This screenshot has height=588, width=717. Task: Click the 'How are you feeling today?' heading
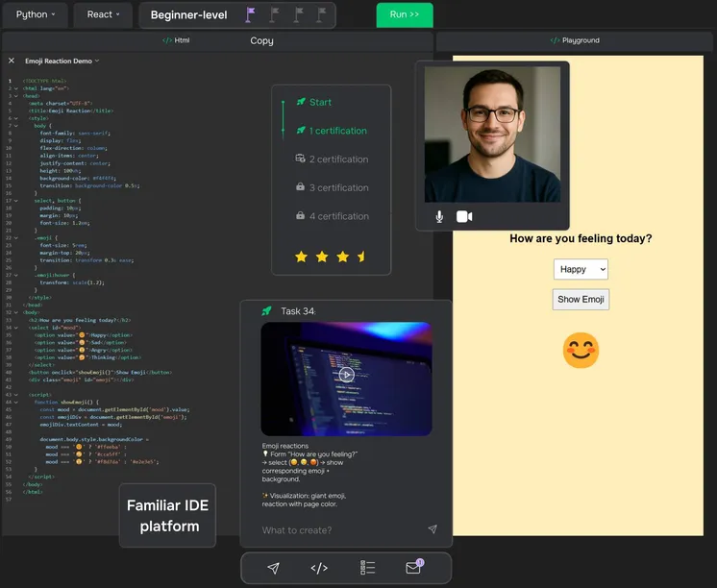581,238
